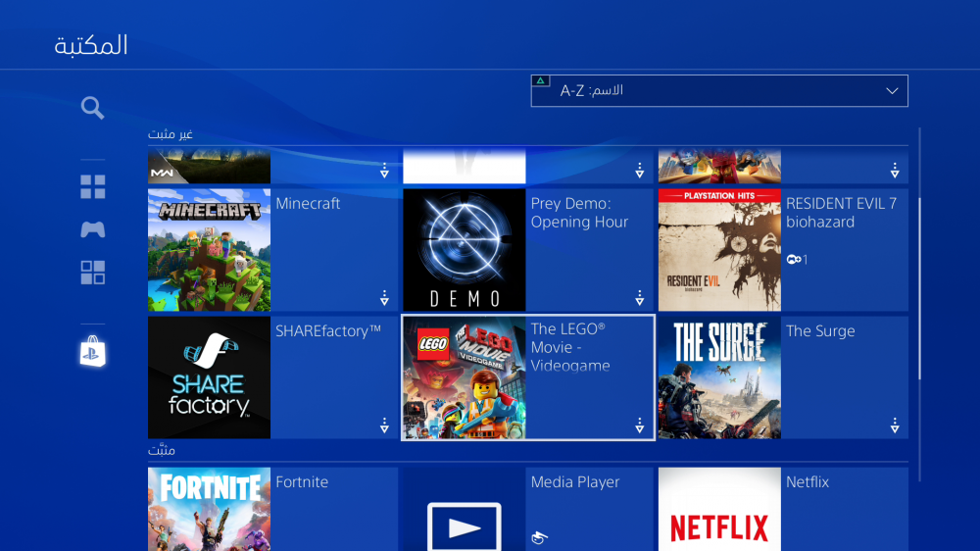The width and height of the screenshot is (980, 551).
Task: Select The LEGO Movie Videogame cover
Action: pyautogui.click(x=465, y=377)
